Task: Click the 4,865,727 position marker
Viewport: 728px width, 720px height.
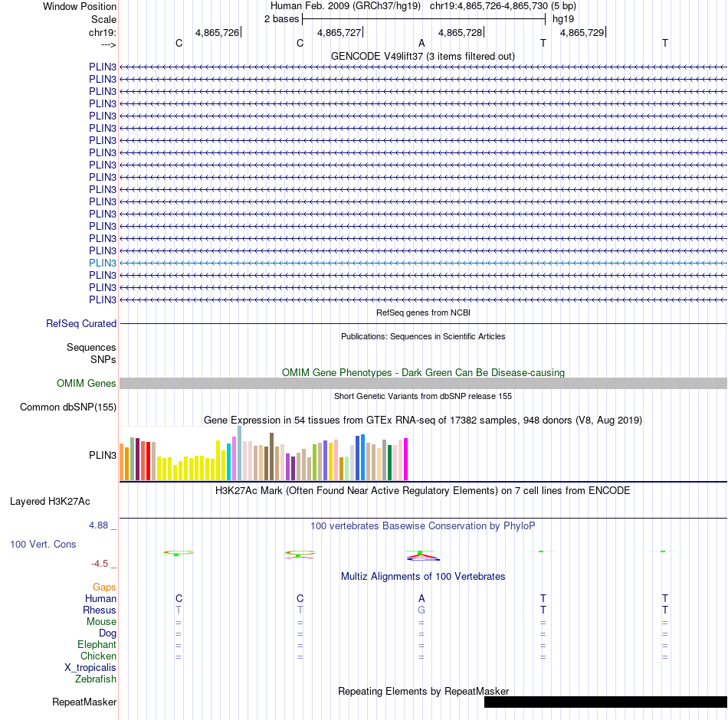Action: pos(339,32)
